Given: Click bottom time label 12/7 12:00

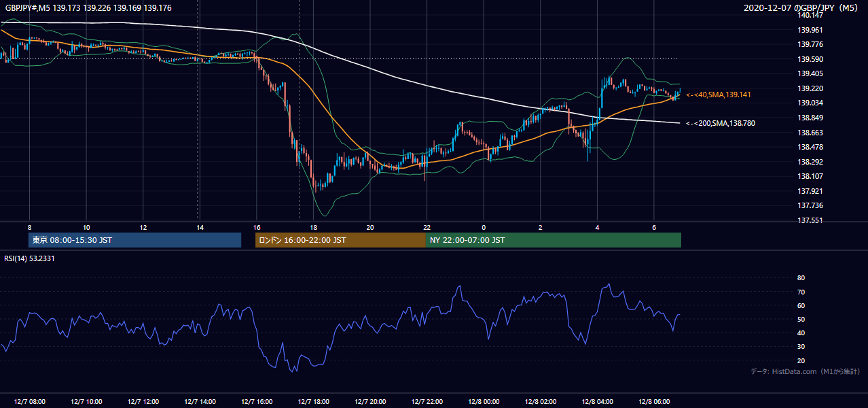Looking at the screenshot, I should pyautogui.click(x=143, y=401).
